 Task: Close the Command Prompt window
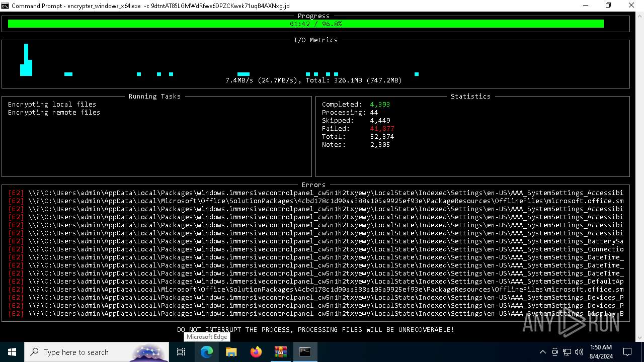pos(632,6)
